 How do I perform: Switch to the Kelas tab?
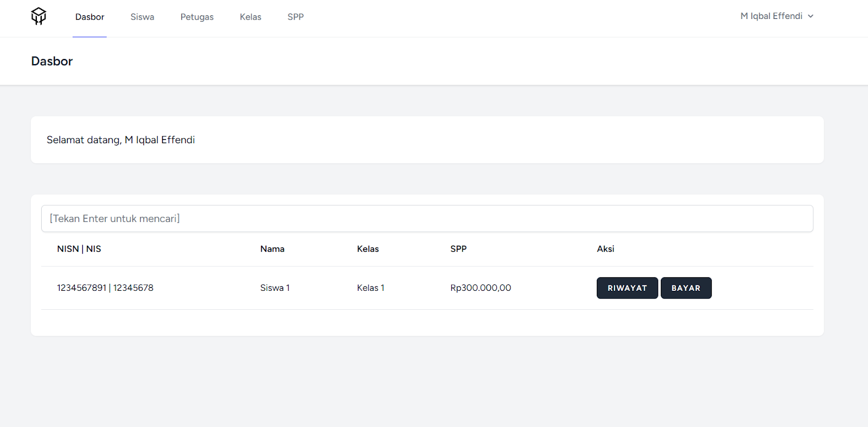[251, 17]
